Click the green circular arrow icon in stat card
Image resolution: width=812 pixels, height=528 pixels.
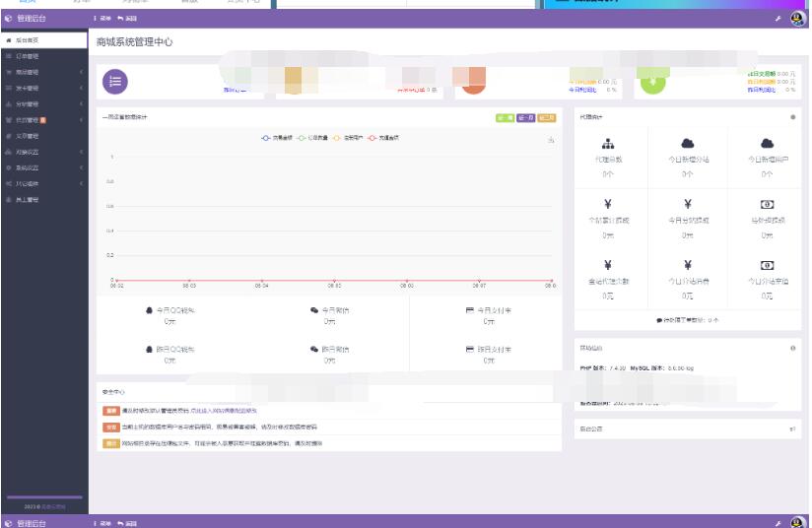click(653, 83)
